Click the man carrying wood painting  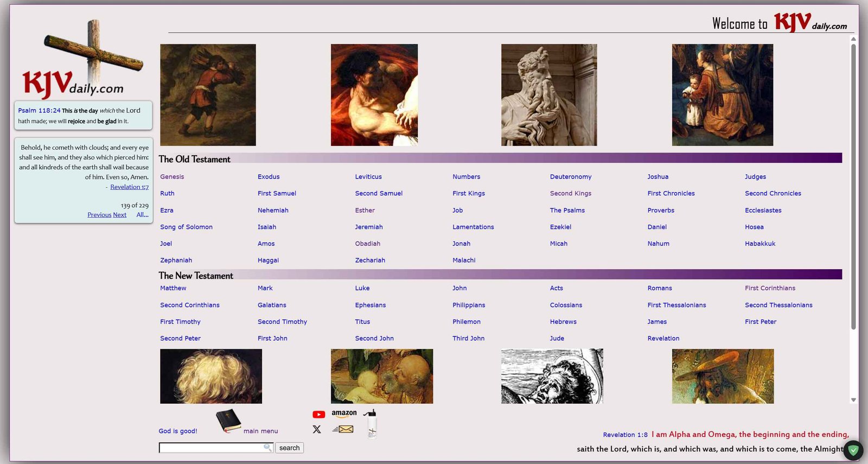(208, 95)
